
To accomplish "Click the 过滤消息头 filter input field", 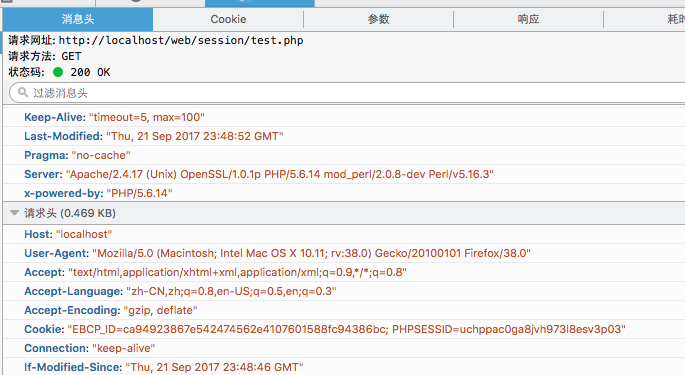I will (347, 93).
